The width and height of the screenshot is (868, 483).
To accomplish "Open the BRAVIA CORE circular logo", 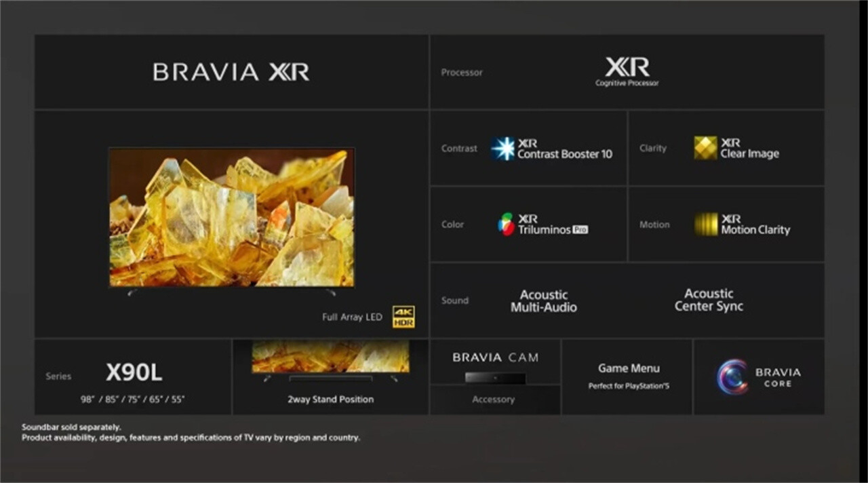I will click(x=732, y=377).
